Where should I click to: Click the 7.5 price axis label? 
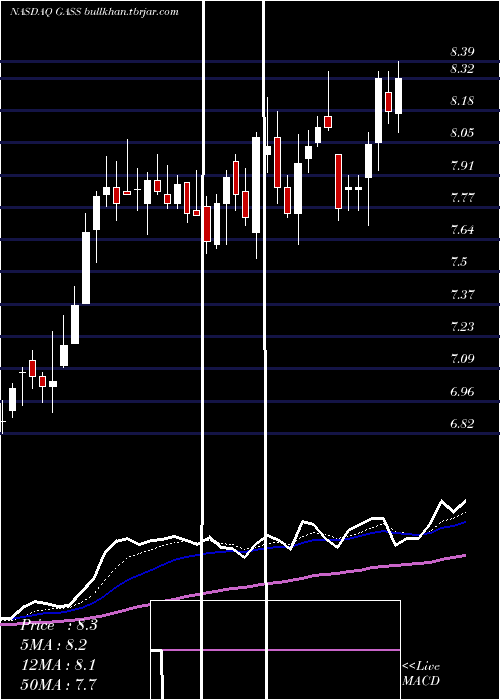pyautogui.click(x=458, y=262)
